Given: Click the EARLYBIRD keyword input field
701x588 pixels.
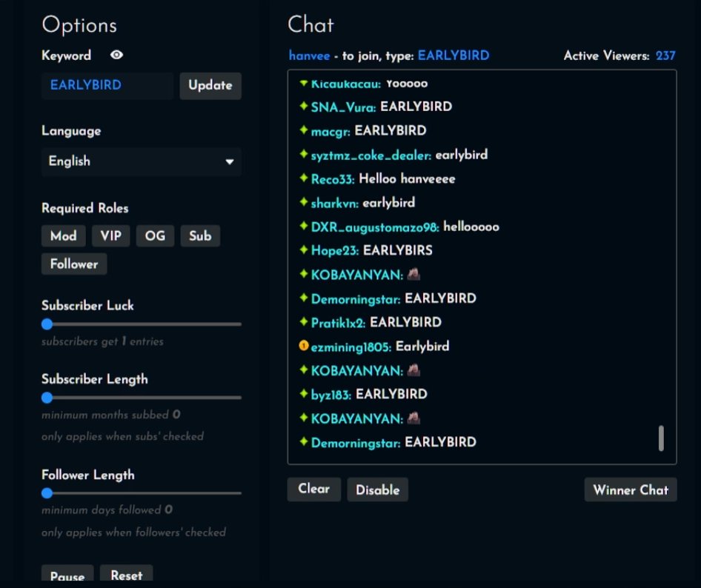Looking at the screenshot, I should click(x=107, y=85).
